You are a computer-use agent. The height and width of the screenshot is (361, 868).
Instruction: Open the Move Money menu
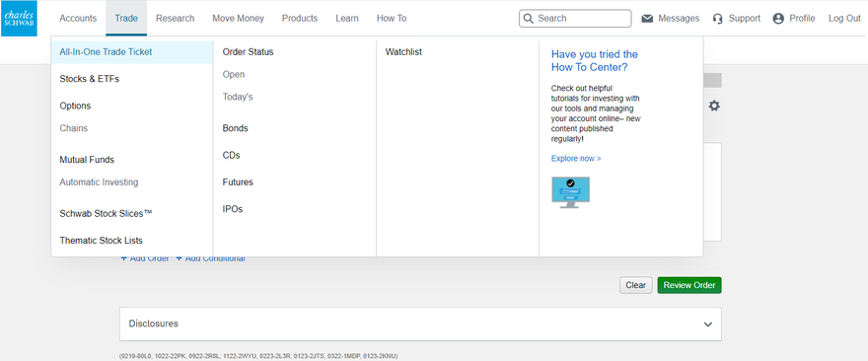pyautogui.click(x=238, y=19)
